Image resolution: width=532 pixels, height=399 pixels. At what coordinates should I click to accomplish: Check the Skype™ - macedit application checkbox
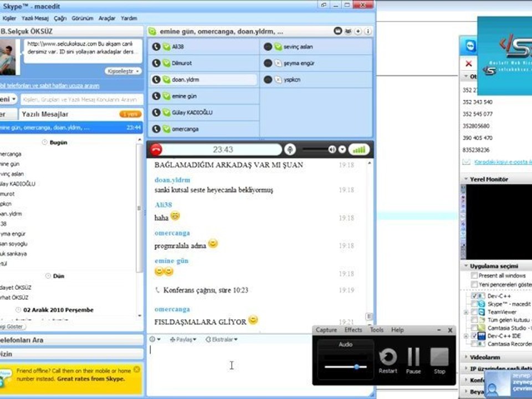point(474,304)
